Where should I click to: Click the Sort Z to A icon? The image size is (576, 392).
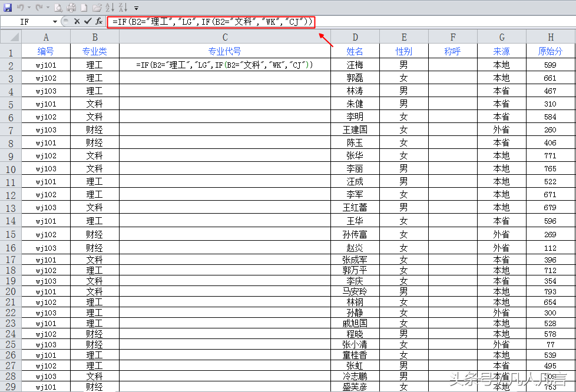123,7
